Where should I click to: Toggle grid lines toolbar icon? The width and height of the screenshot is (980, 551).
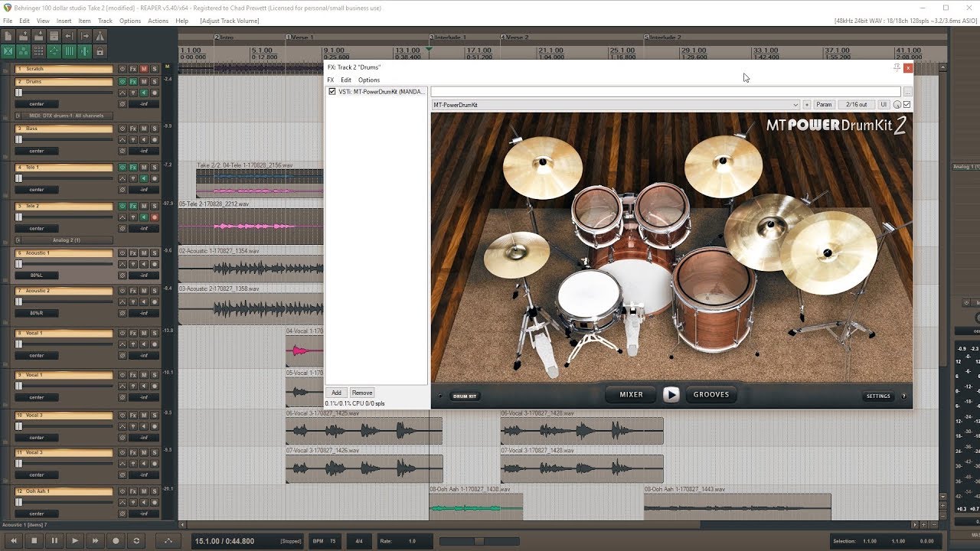[x=69, y=51]
